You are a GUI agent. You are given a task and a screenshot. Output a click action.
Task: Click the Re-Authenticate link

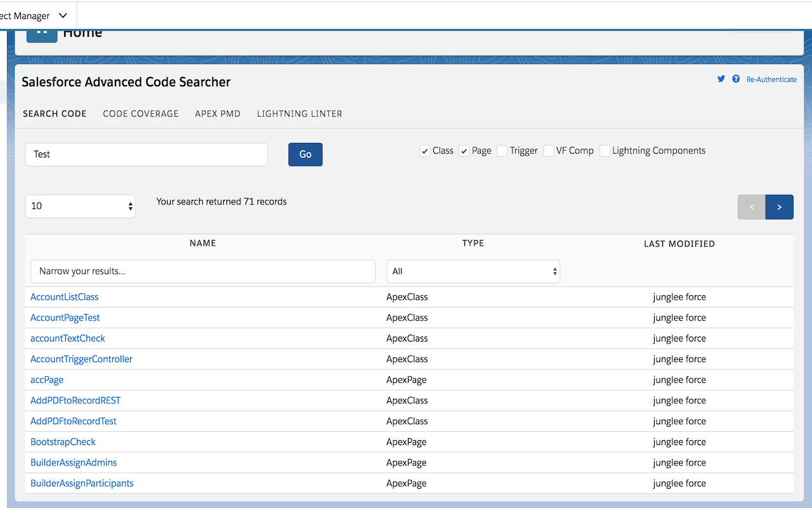point(771,79)
